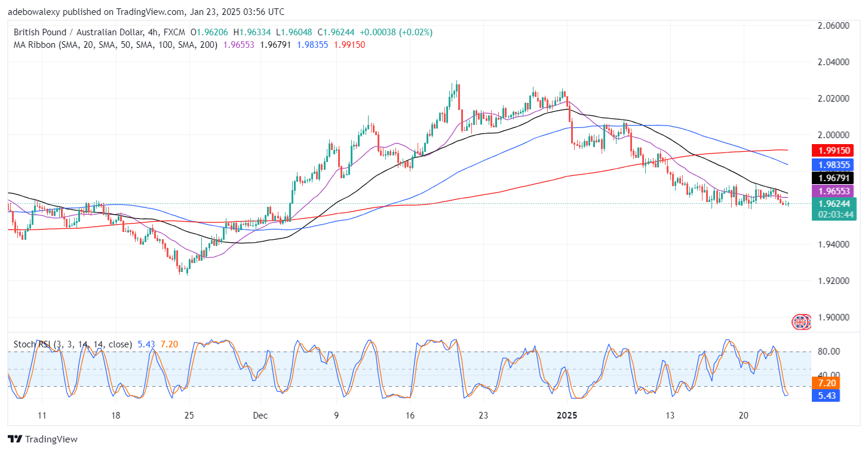This screenshot has width=868, height=452.
Task: Click the green current price label 1.96244
Action: click(x=833, y=203)
